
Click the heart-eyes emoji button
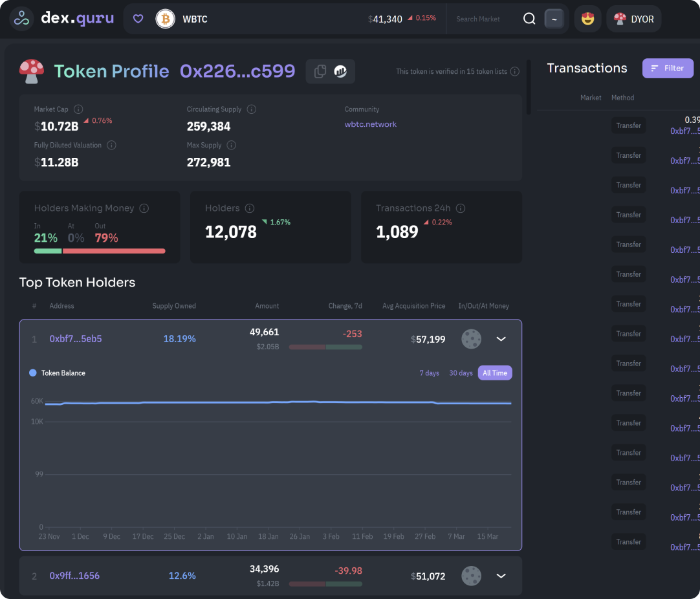(587, 19)
